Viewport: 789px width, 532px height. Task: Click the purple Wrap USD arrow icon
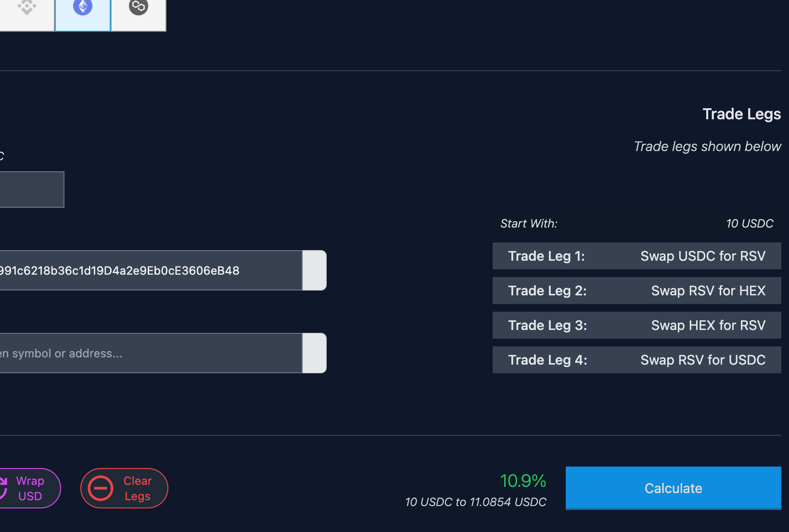4,488
